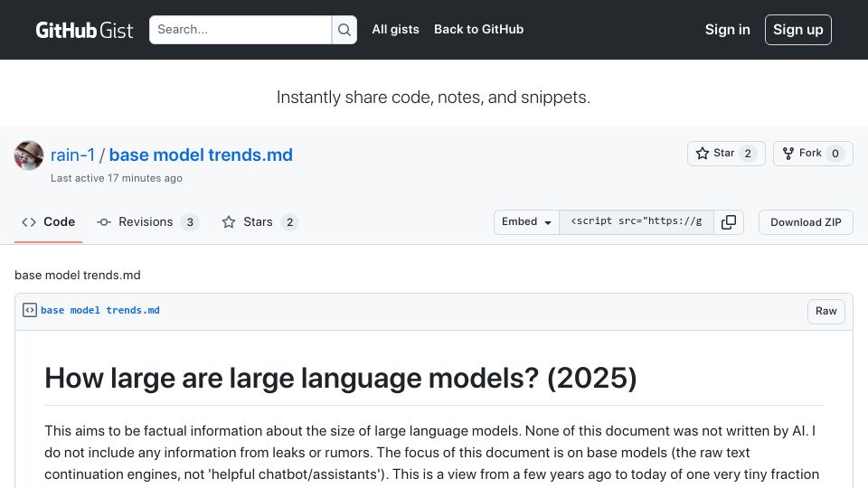View the star count badge next to Star
Viewport: 868px width, 488px height.
click(x=748, y=154)
